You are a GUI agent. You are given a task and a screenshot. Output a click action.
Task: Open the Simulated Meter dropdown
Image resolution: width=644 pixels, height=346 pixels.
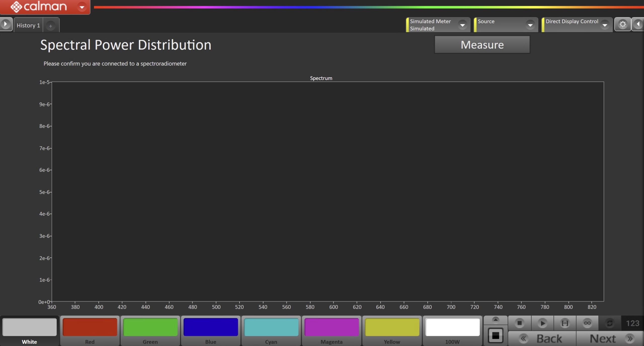[x=462, y=25]
